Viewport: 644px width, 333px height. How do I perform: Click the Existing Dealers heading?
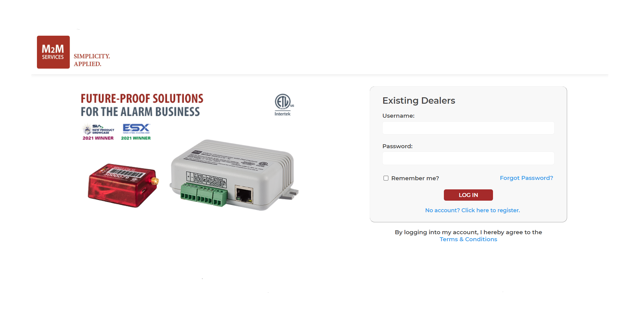tap(419, 101)
